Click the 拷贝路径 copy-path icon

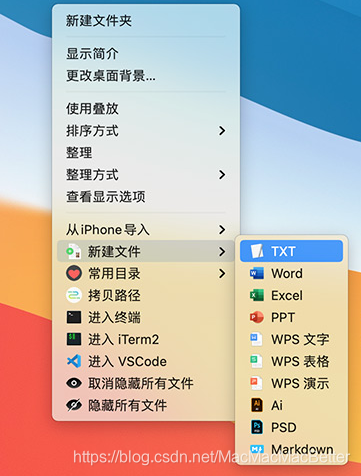pyautogui.click(x=74, y=295)
